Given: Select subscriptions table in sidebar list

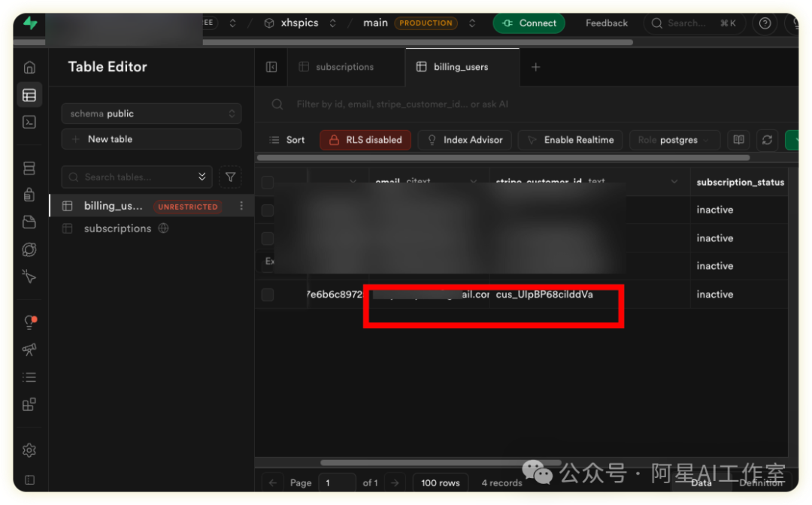Looking at the screenshot, I should pos(117,228).
